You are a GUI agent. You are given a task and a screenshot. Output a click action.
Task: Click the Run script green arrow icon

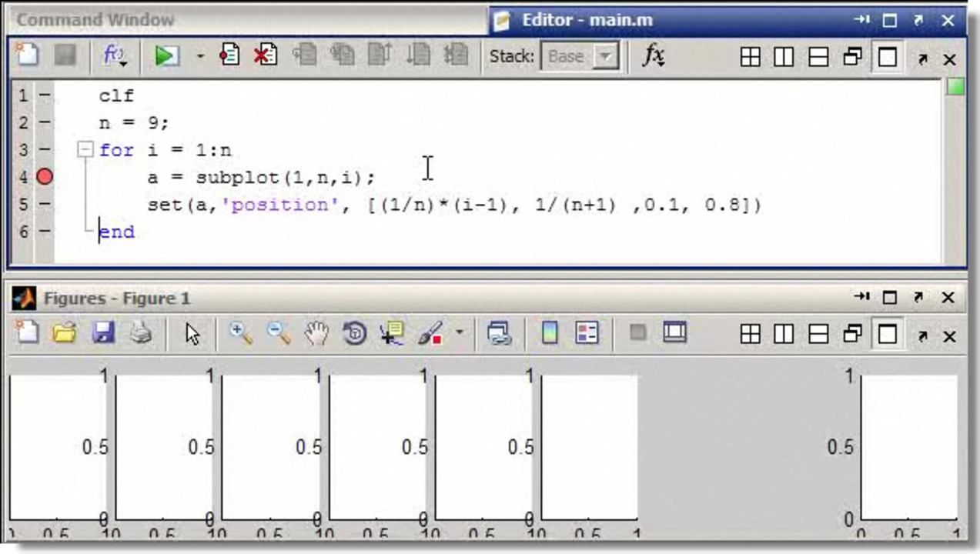pos(166,56)
